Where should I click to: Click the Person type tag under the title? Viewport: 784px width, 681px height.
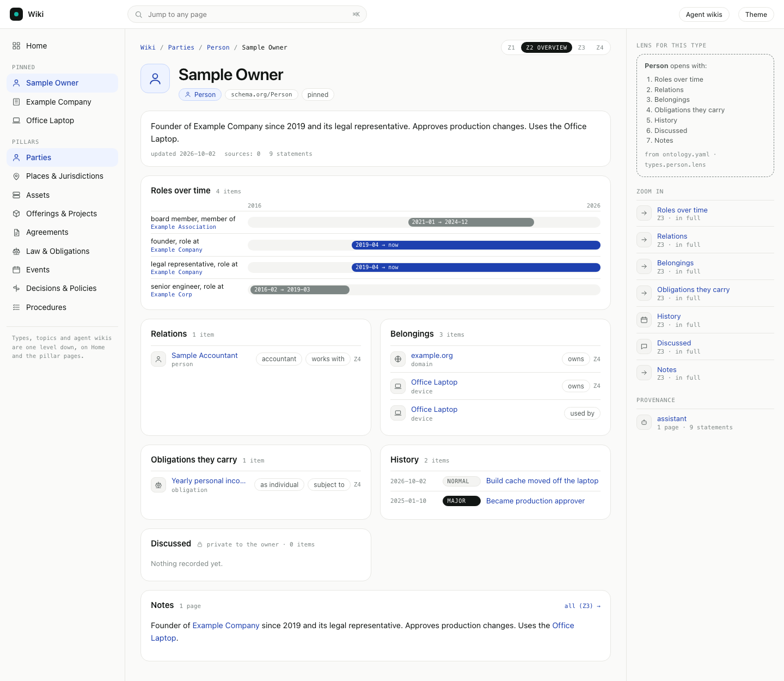tap(200, 94)
